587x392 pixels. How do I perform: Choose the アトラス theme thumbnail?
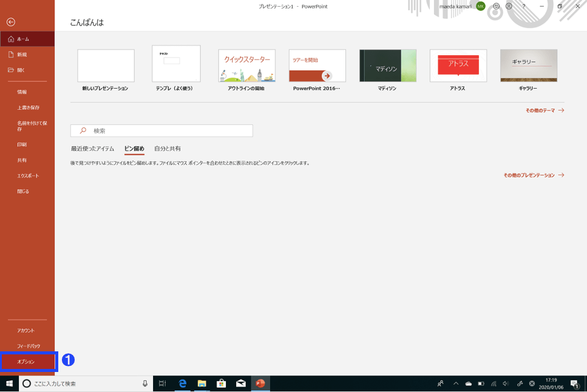[x=458, y=66]
